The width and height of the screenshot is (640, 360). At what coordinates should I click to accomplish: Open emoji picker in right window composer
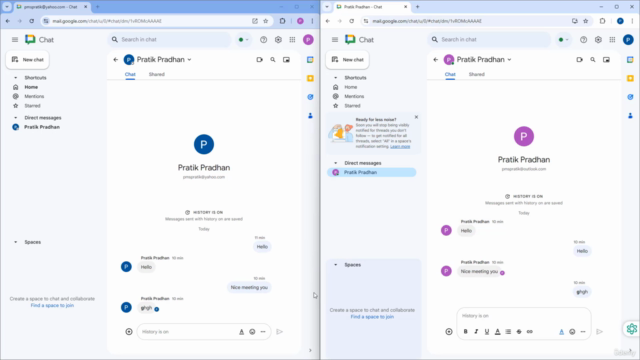click(572, 332)
